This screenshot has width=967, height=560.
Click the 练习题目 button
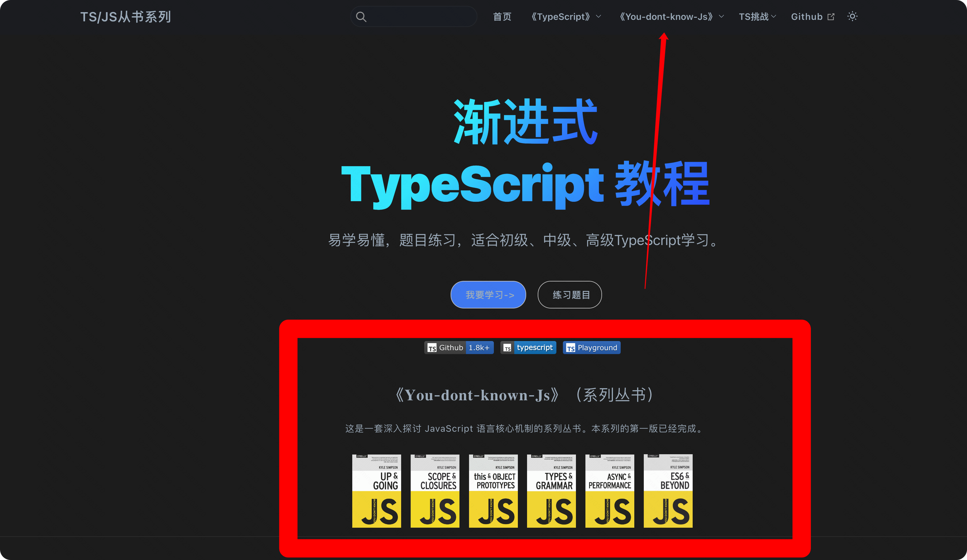(x=570, y=295)
